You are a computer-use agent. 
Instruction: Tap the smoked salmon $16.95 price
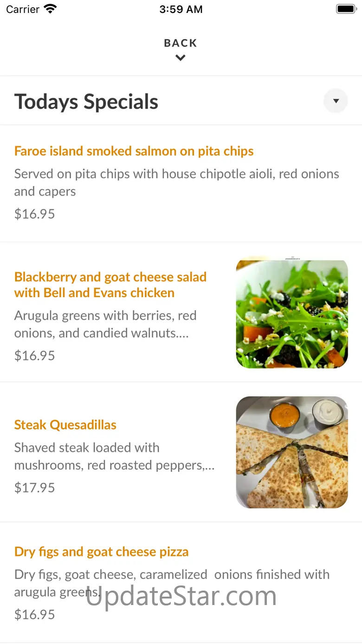tap(35, 214)
